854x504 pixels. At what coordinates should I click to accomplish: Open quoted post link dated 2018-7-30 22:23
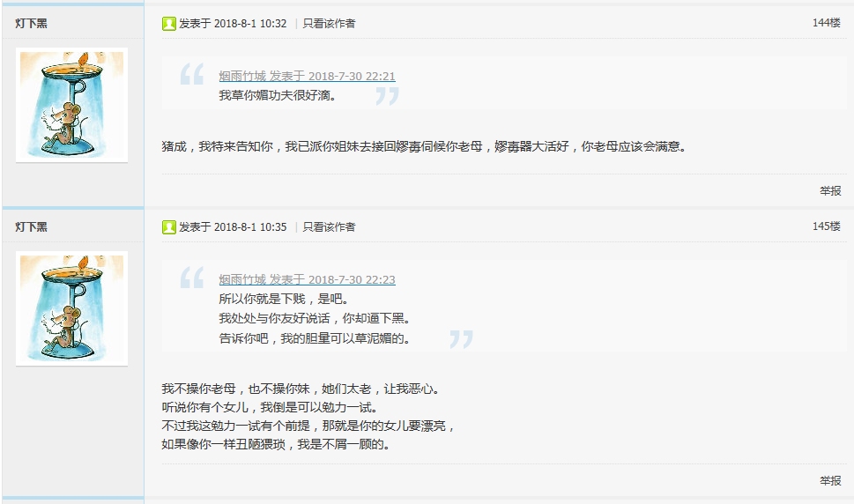pos(308,280)
